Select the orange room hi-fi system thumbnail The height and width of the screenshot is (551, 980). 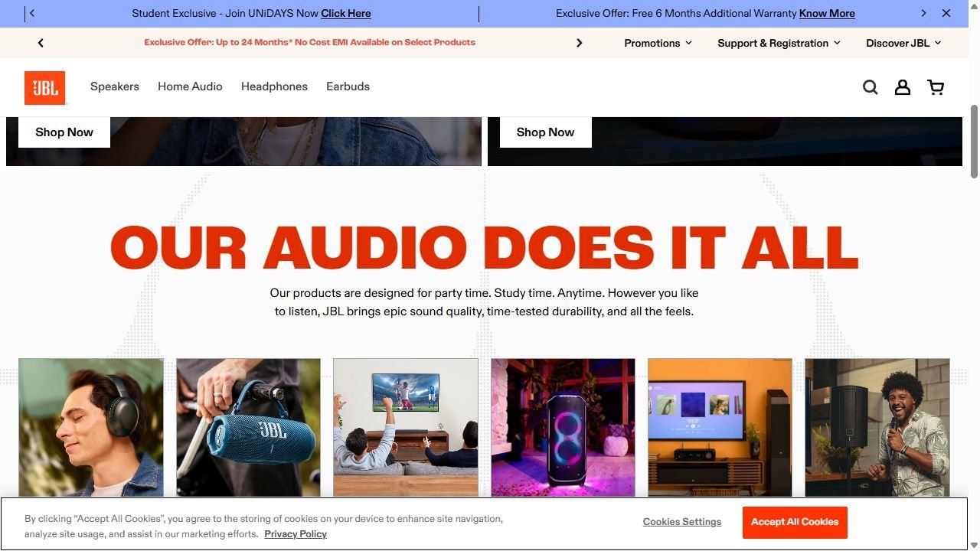[x=720, y=427]
